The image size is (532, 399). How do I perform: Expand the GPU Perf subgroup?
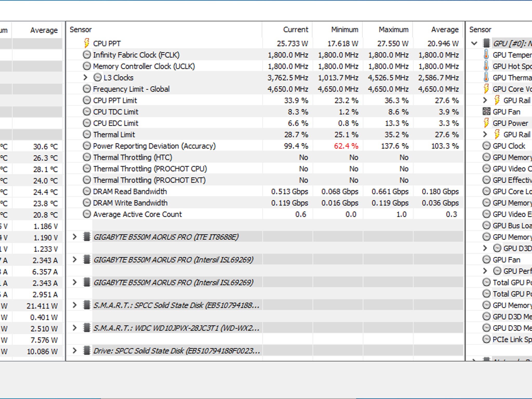(x=485, y=271)
